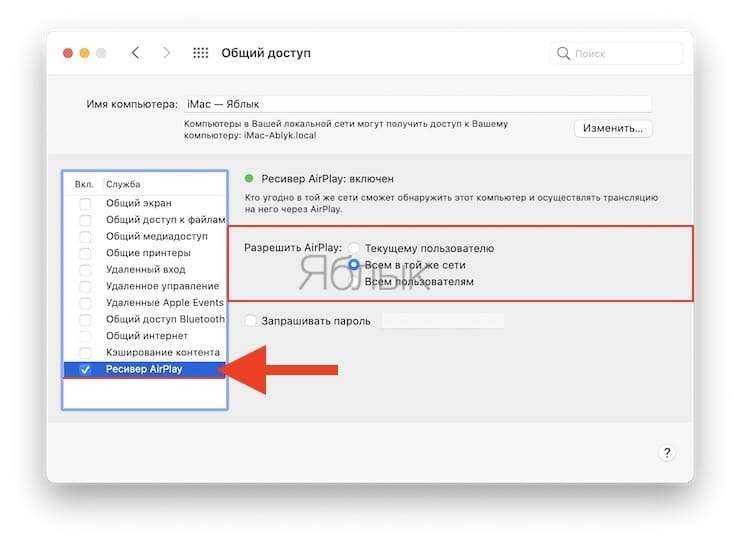Choose the Всем пользователям option
Image resolution: width=740 pixels, height=544 pixels.
pos(419,282)
